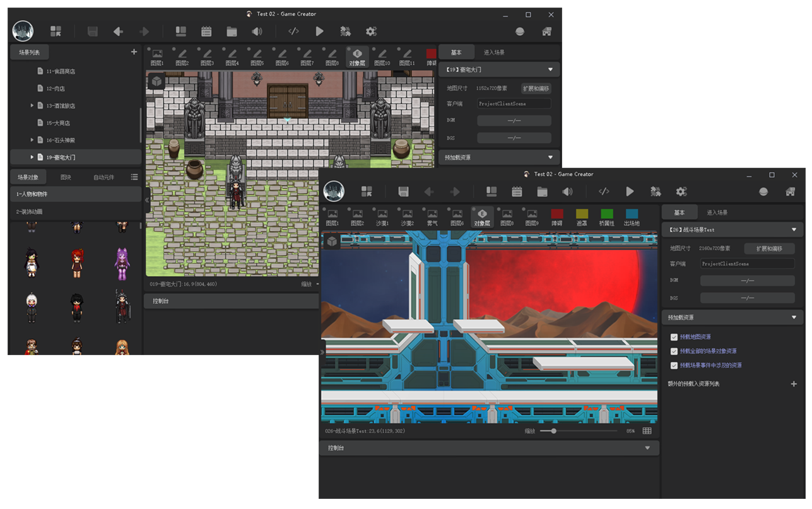Open the folder icon in the back window

232,31
